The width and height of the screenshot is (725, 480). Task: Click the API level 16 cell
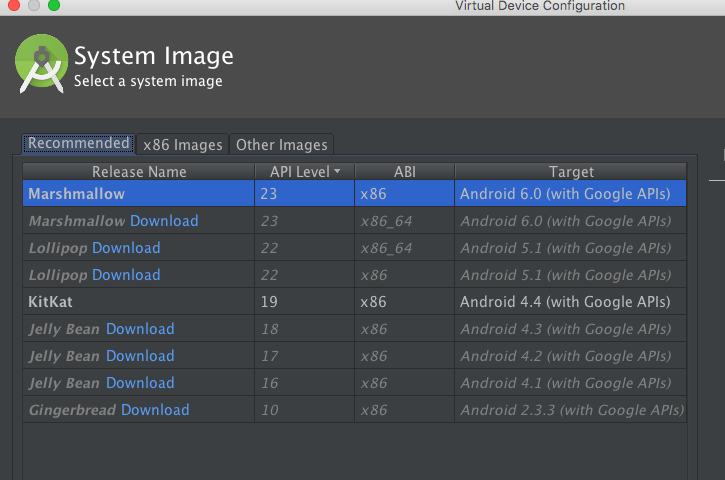(x=304, y=383)
